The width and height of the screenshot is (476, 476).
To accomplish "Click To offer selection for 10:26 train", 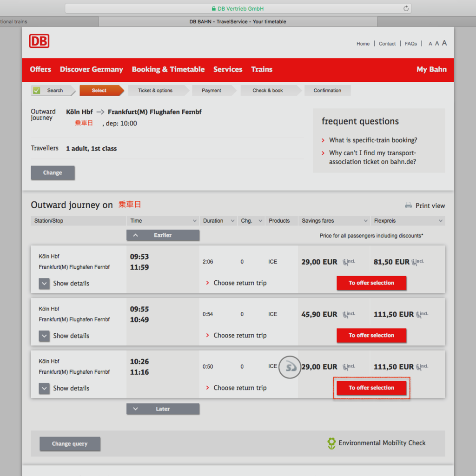I will click(x=371, y=388).
